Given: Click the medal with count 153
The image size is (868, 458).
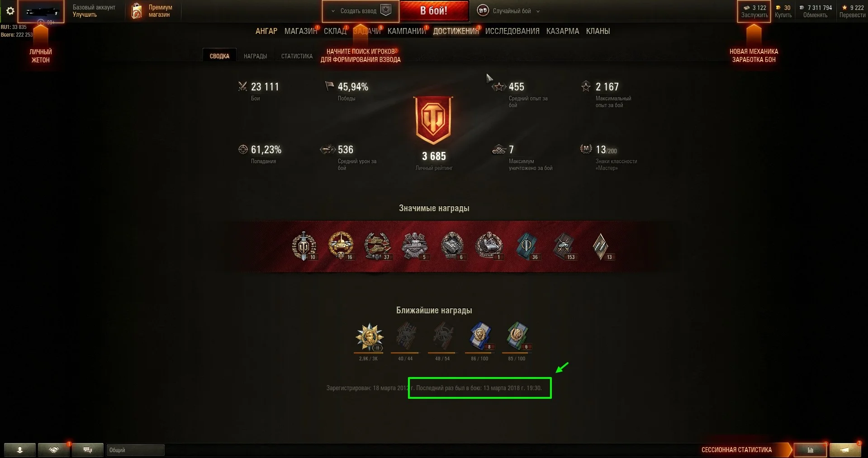Looking at the screenshot, I should 564,246.
